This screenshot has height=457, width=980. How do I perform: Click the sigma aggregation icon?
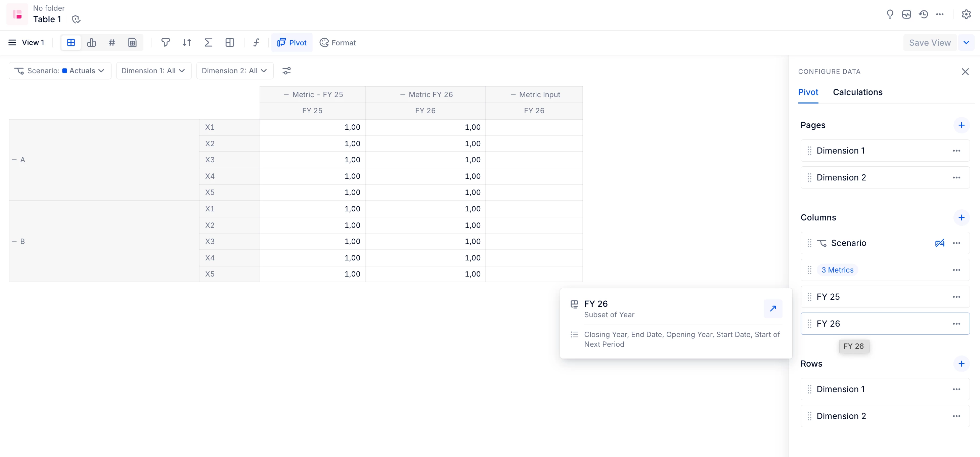(208, 43)
